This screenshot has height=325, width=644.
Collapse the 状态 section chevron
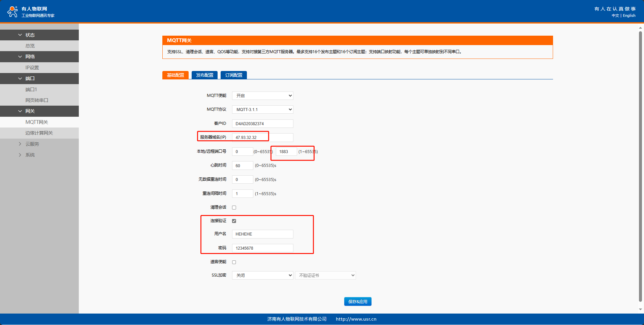pos(20,35)
